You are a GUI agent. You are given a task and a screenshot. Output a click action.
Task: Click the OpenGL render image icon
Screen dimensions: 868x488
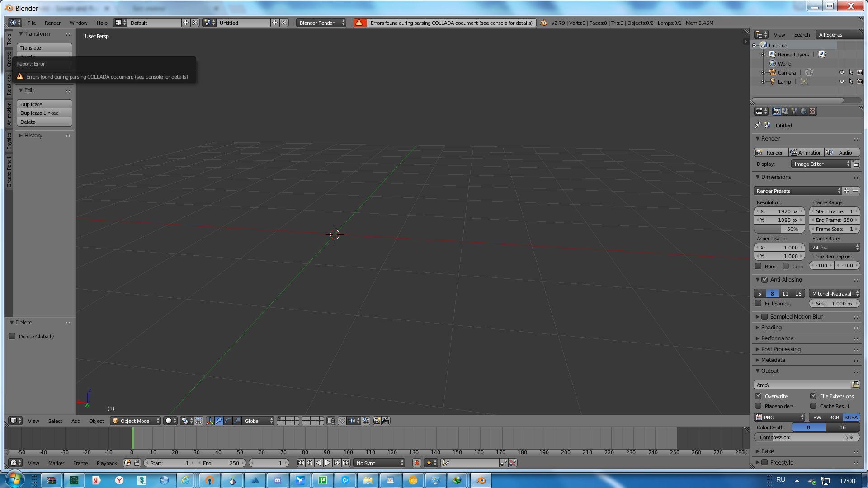click(377, 421)
